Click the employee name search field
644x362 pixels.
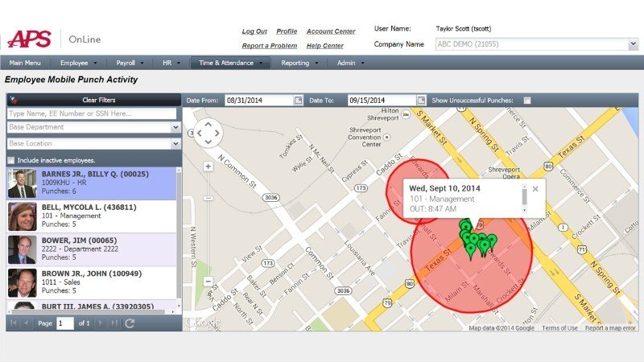(x=92, y=113)
